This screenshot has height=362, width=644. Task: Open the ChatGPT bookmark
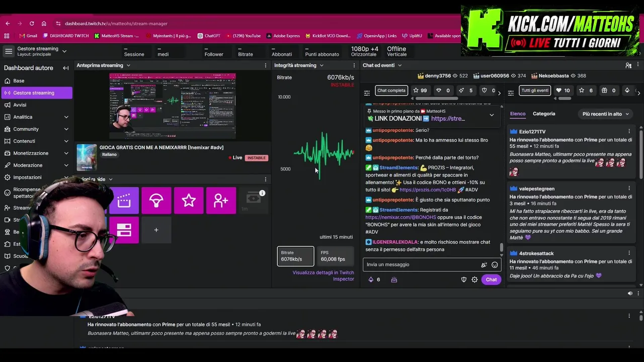click(209, 36)
